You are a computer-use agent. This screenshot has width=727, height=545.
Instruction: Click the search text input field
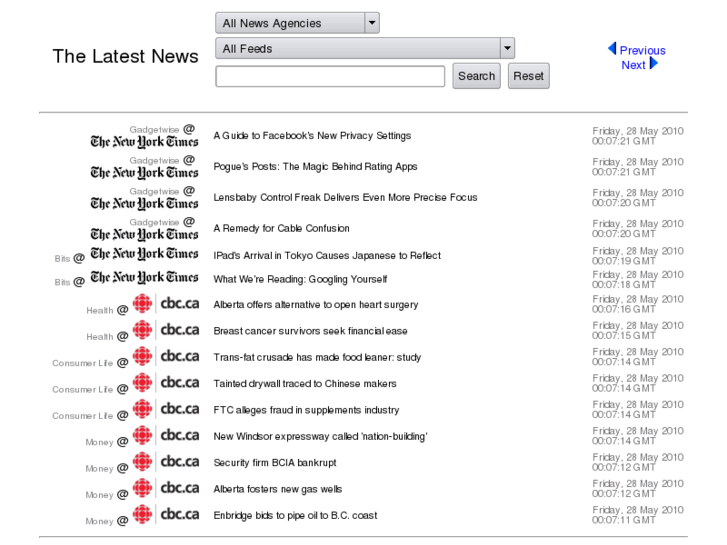[330, 76]
